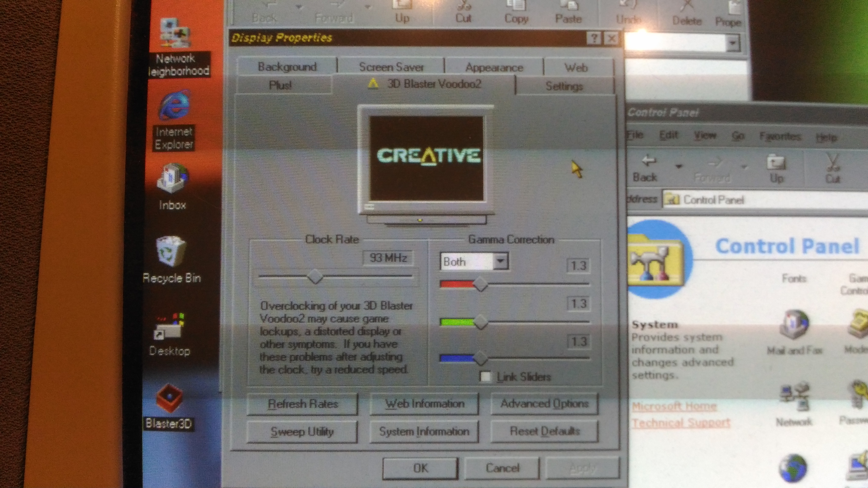Click the Advanced Options button
This screenshot has height=488, width=868.
coord(545,403)
